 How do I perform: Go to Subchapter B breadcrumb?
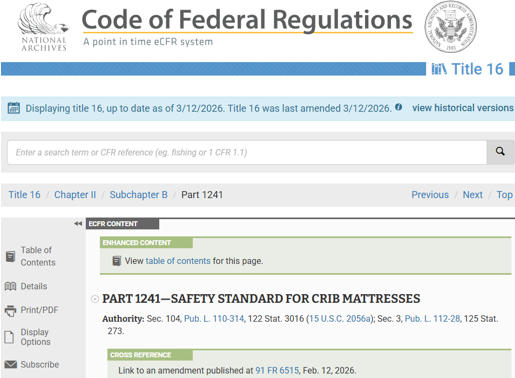[x=139, y=195]
